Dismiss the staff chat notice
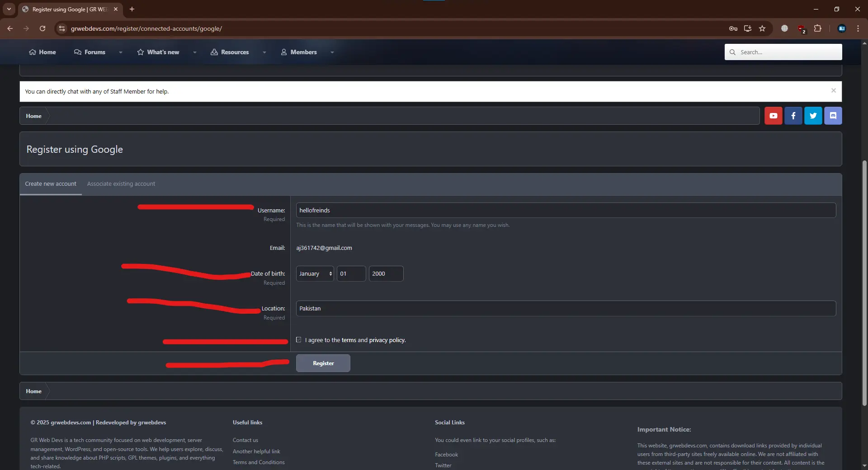868x470 pixels. pos(833,91)
